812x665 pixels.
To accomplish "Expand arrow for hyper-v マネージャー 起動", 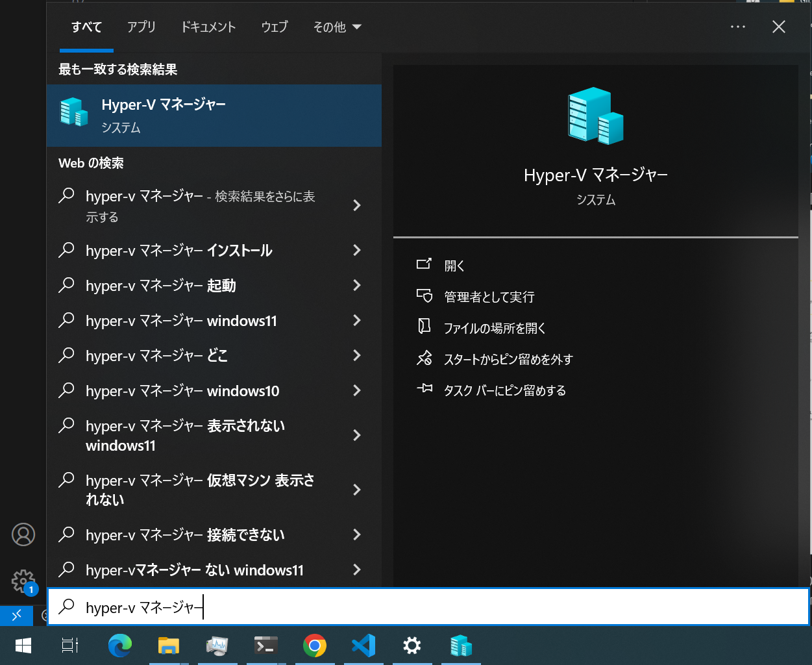I will pyautogui.click(x=356, y=285).
